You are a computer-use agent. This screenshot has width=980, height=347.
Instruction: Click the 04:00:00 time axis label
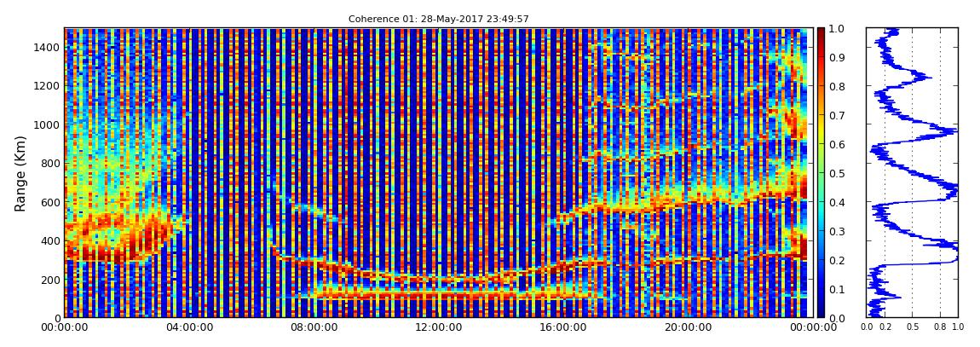pyautogui.click(x=188, y=327)
